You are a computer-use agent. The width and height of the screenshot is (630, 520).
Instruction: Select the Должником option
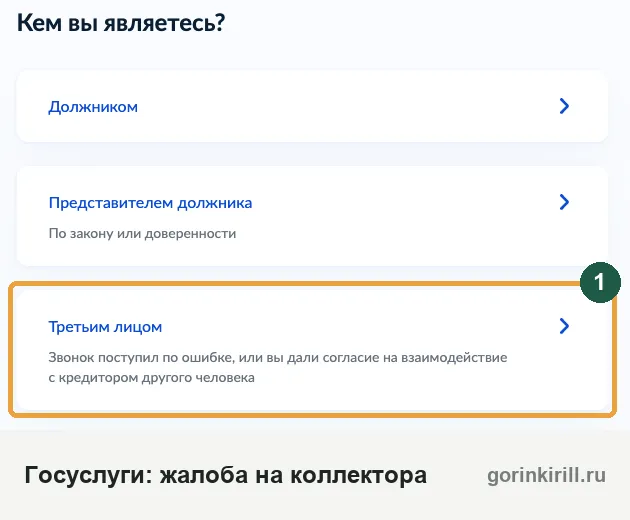[312, 106]
